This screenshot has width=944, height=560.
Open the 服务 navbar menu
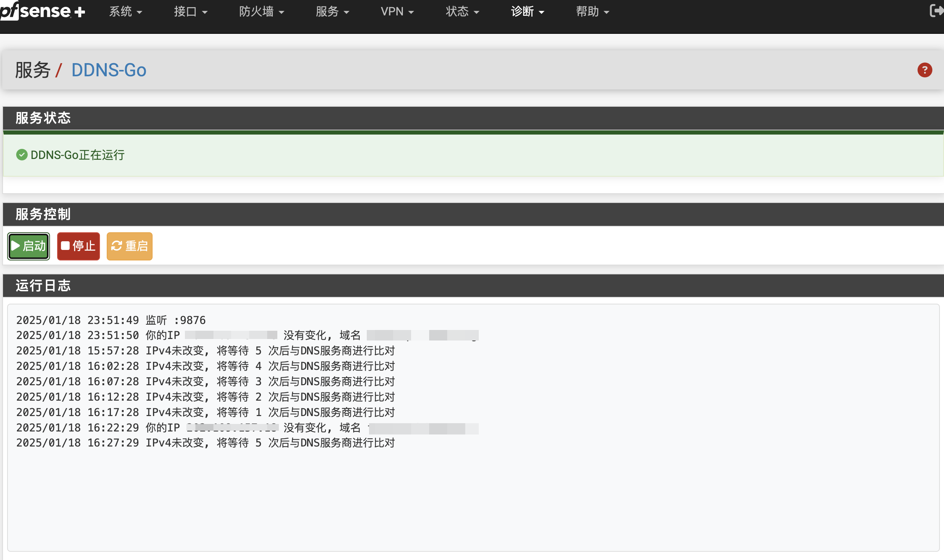pyautogui.click(x=332, y=12)
